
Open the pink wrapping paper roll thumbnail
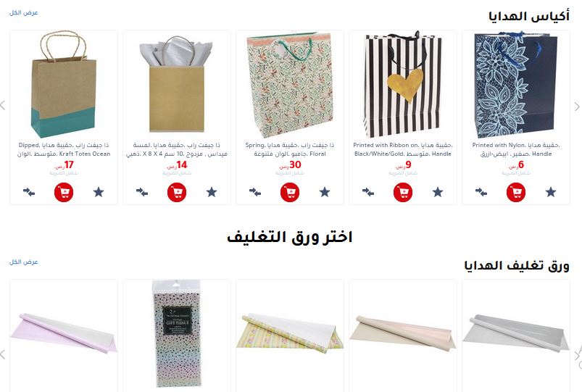point(64,333)
